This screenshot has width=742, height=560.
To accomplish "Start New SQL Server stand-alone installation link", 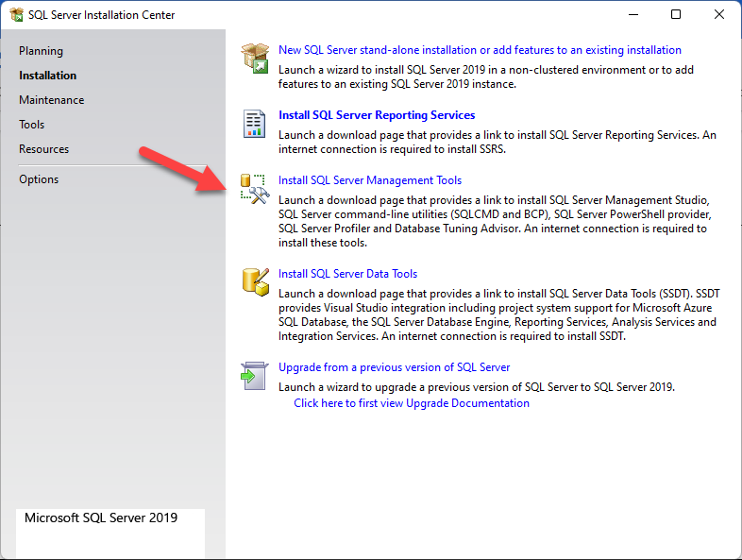I will 480,50.
